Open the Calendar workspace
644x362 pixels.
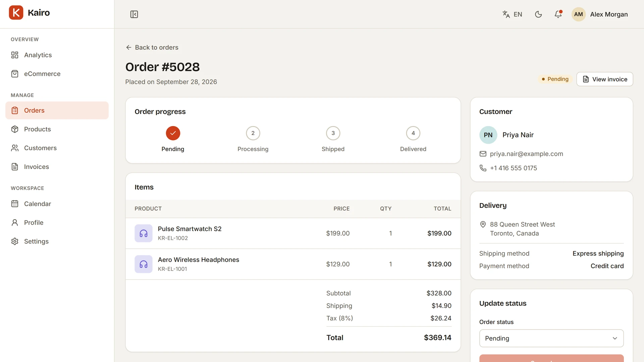tap(57, 204)
